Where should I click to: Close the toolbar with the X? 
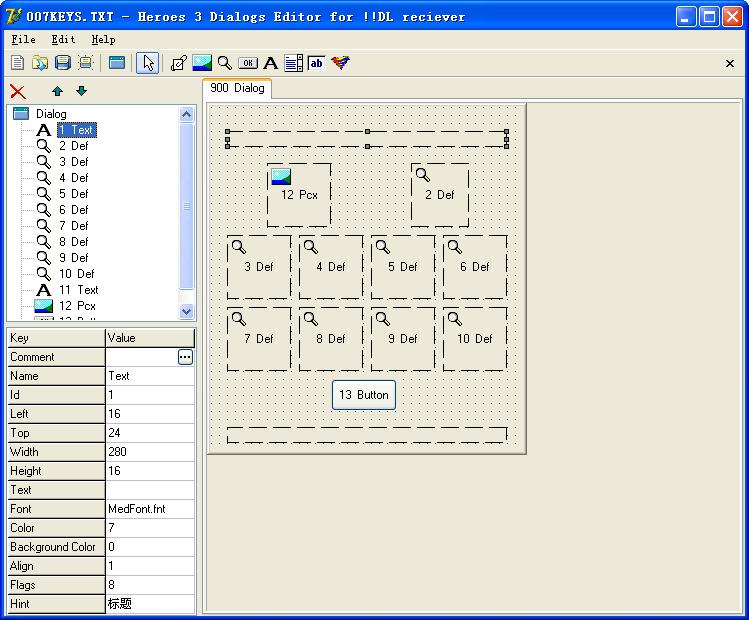(x=729, y=63)
